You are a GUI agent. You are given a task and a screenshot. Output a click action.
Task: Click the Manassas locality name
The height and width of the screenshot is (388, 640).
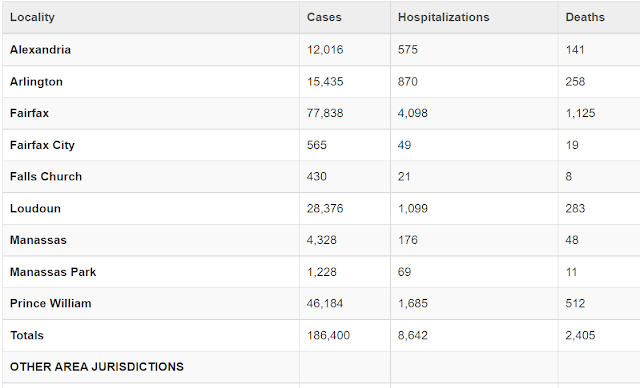[38, 240]
